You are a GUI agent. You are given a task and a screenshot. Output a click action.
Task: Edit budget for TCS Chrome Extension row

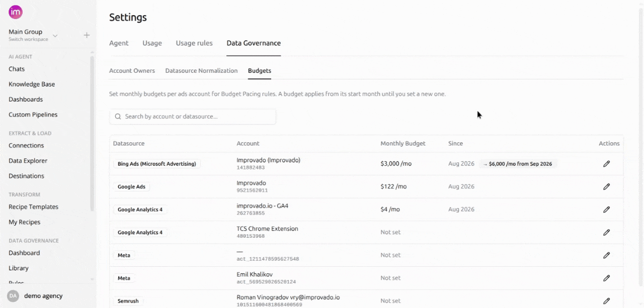click(606, 232)
